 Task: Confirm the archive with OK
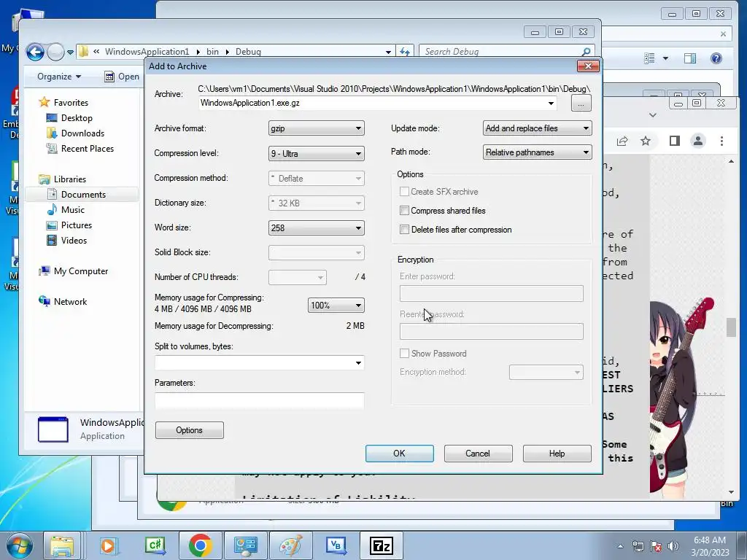pyautogui.click(x=399, y=454)
